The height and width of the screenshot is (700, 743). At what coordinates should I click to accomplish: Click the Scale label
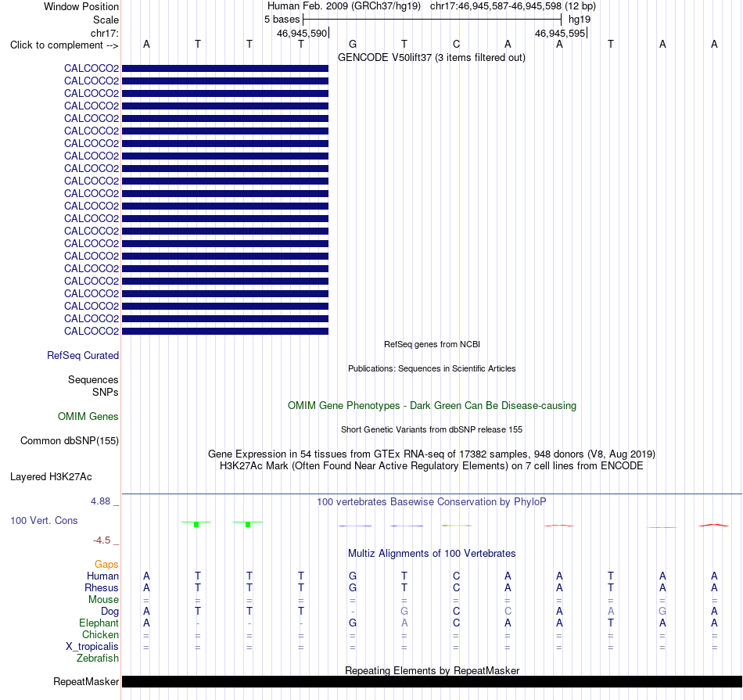point(106,20)
